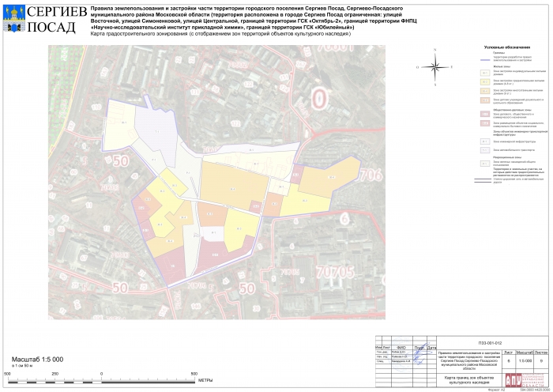This screenshot has height=392, width=553.
Task: Click the 'Условные обозначения' legend heading
Action: coord(503,47)
